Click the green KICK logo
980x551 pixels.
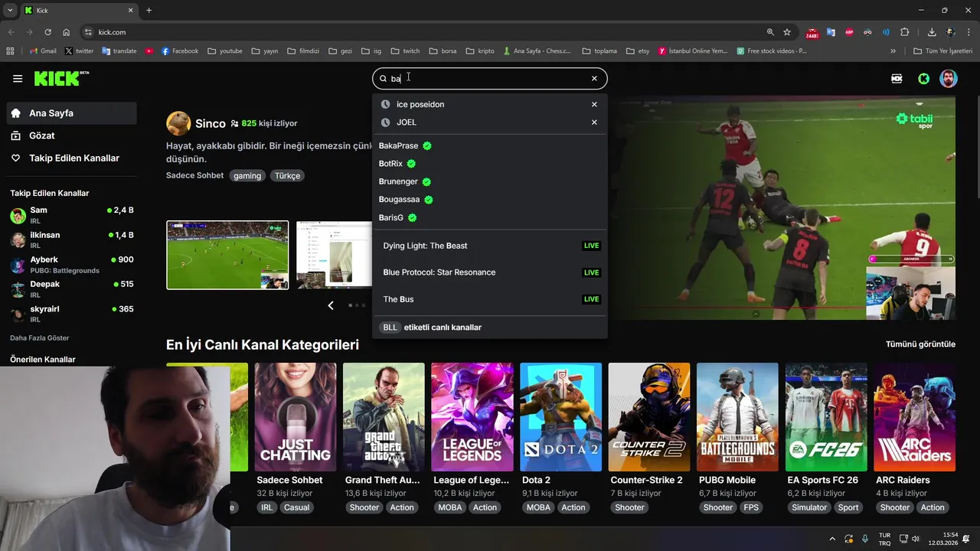(61, 78)
